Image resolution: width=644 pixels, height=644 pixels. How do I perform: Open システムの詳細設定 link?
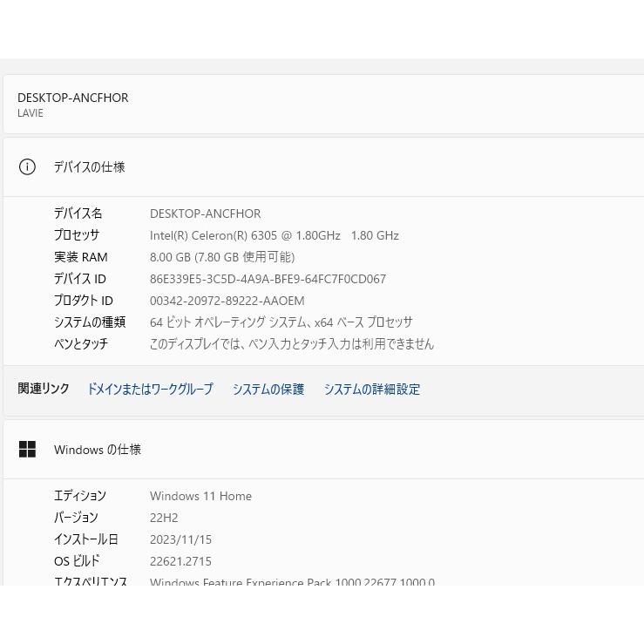(372, 389)
